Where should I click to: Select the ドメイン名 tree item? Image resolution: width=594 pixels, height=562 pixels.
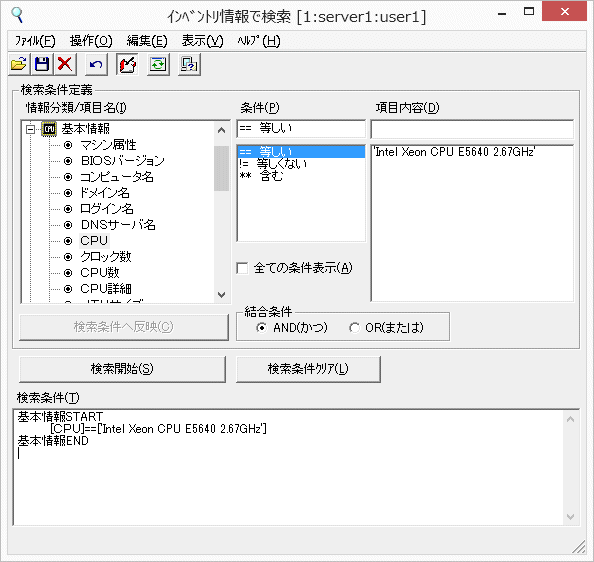click(105, 193)
